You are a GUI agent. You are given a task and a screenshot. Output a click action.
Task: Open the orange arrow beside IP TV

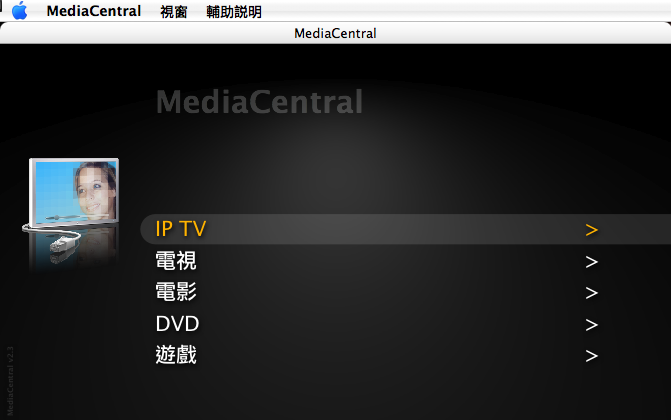point(591,230)
